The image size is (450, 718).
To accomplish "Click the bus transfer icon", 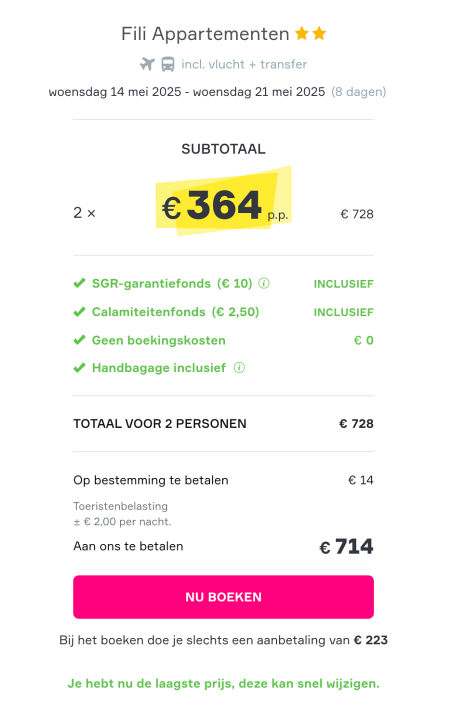I will [168, 64].
